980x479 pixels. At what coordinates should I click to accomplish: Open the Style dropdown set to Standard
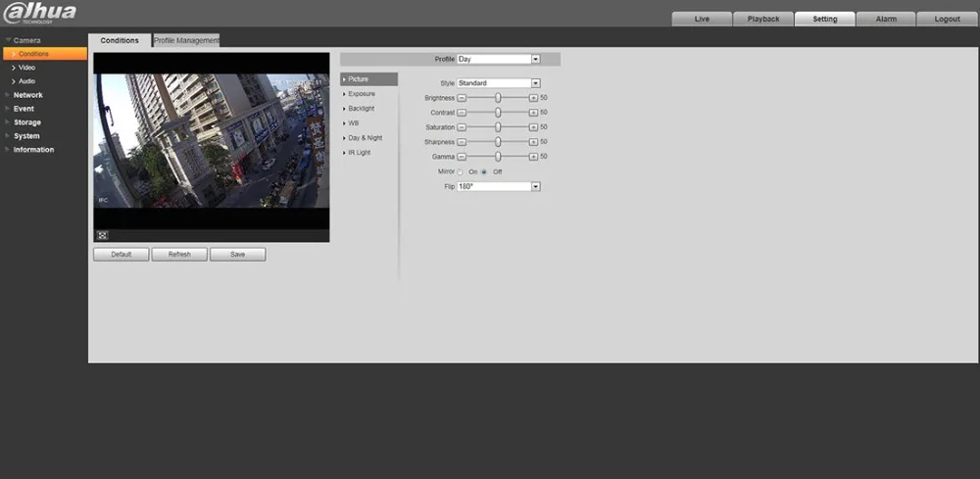pyautogui.click(x=498, y=83)
